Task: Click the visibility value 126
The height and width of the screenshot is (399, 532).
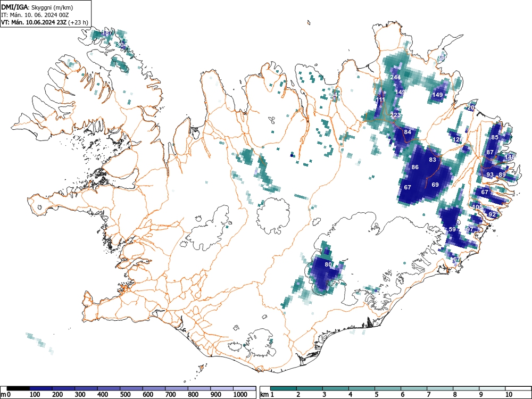Action: click(458, 139)
